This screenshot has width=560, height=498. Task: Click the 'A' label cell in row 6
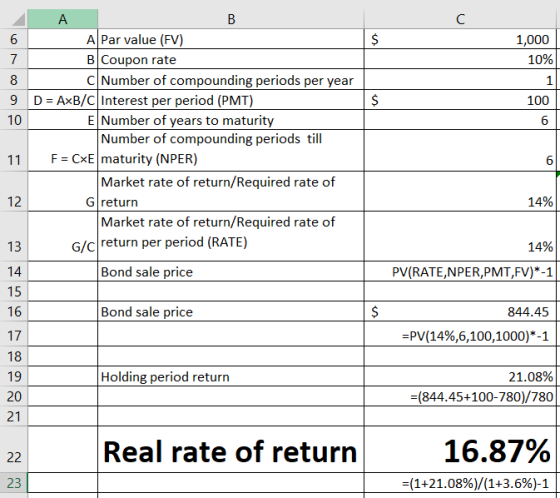click(62, 39)
